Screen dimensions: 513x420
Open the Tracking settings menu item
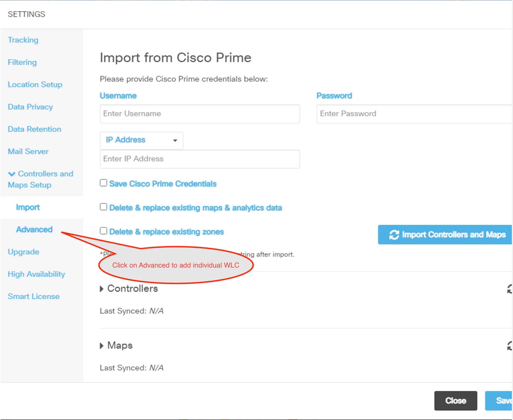[23, 40]
